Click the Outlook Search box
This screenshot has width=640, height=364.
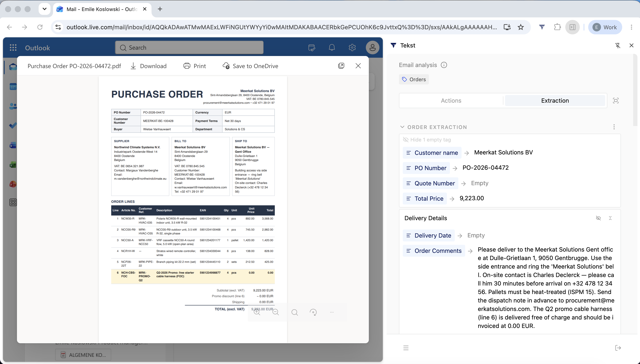189,48
